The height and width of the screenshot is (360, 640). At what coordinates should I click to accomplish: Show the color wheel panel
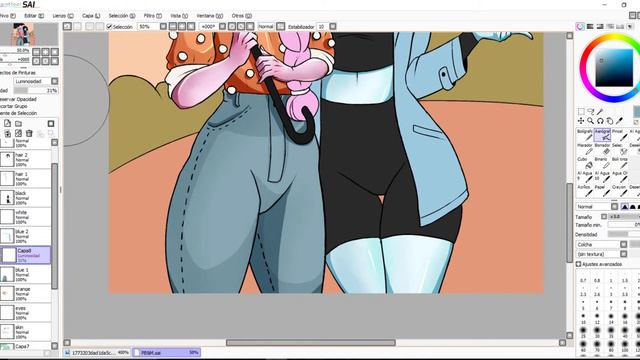click(x=580, y=27)
